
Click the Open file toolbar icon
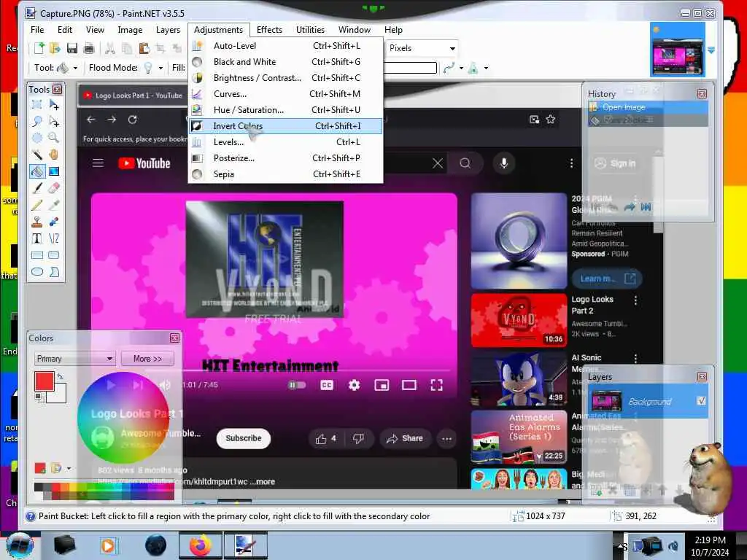pos(55,48)
